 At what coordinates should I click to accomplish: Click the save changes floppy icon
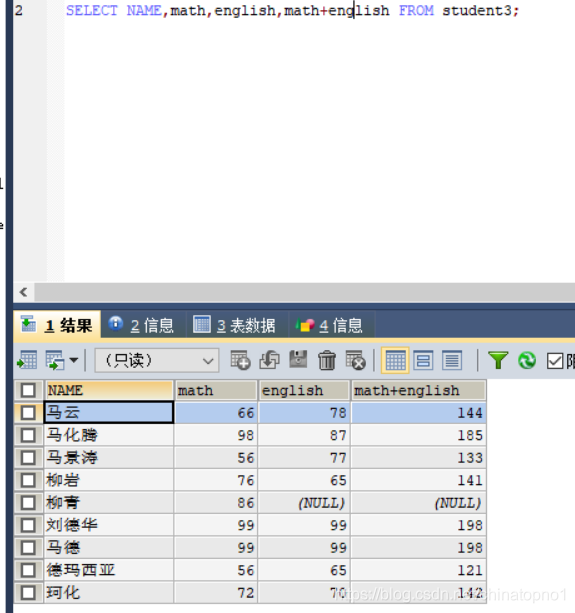point(298,359)
